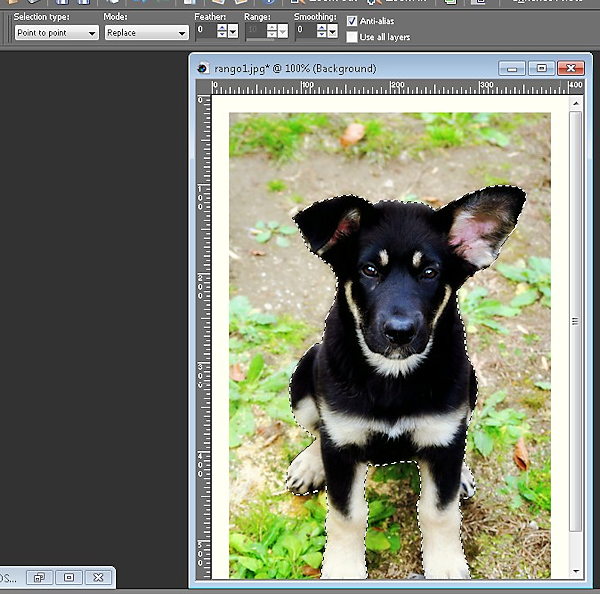This screenshot has height=594, width=600.
Task: Click the image window scroll-down arrow
Action: 576,571
